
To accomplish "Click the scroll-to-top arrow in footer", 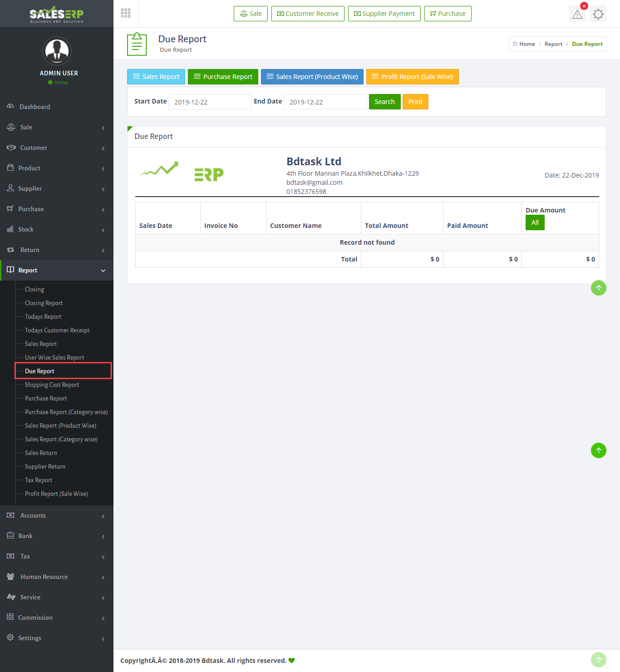I will tap(598, 660).
